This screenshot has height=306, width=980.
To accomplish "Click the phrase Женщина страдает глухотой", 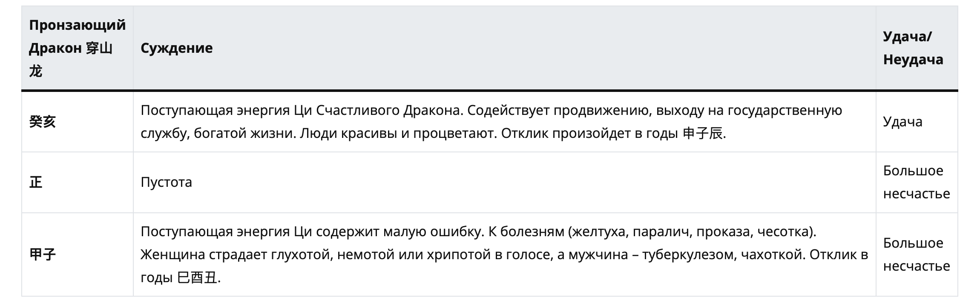I will click(x=237, y=255).
